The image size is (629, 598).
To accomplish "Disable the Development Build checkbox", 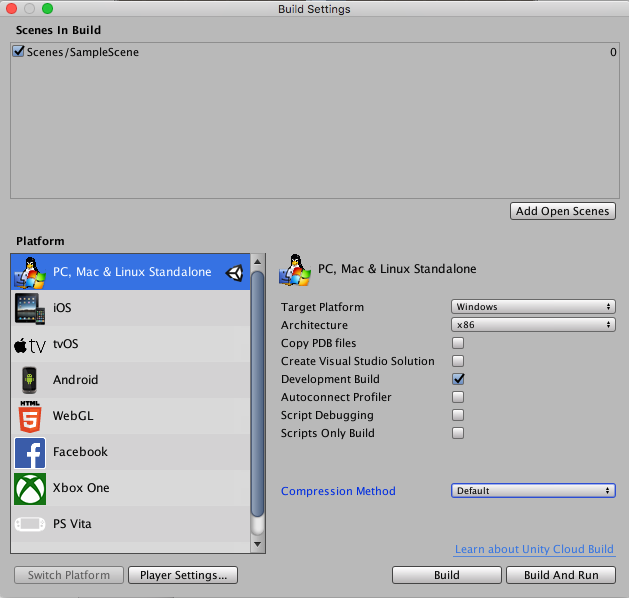I will [458, 380].
